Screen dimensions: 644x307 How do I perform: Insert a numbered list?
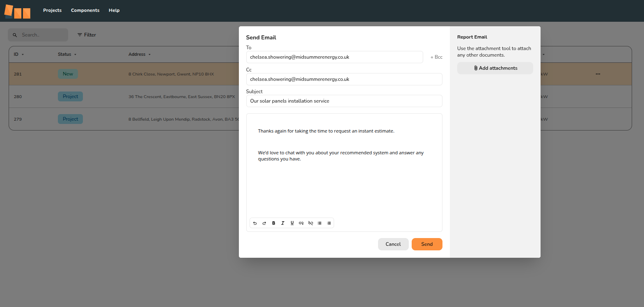pos(329,223)
